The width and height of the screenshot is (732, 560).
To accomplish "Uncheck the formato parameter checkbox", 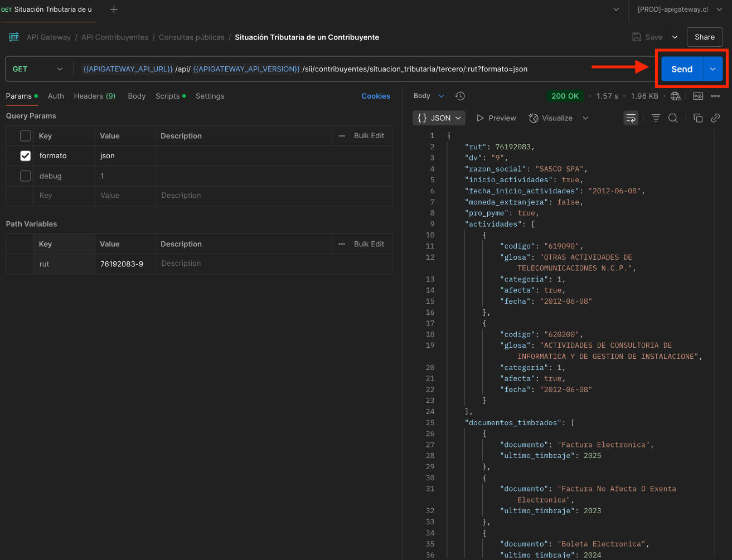I will pyautogui.click(x=26, y=156).
